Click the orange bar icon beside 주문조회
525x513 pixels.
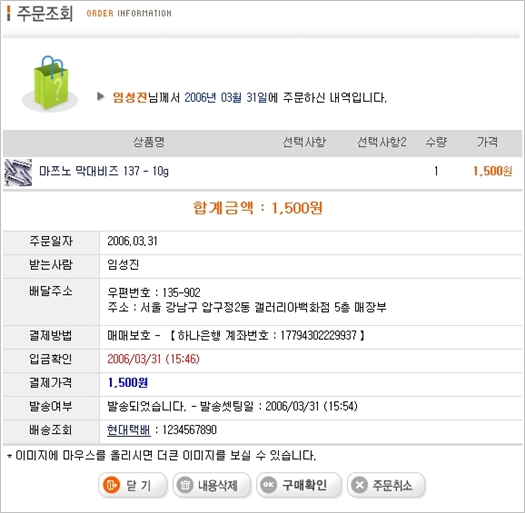8,14
